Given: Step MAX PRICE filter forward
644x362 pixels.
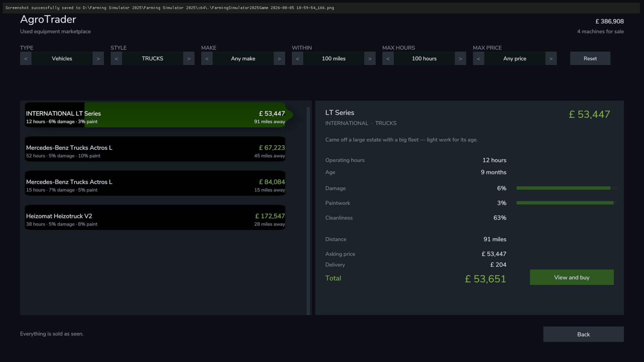Looking at the screenshot, I should [x=551, y=58].
